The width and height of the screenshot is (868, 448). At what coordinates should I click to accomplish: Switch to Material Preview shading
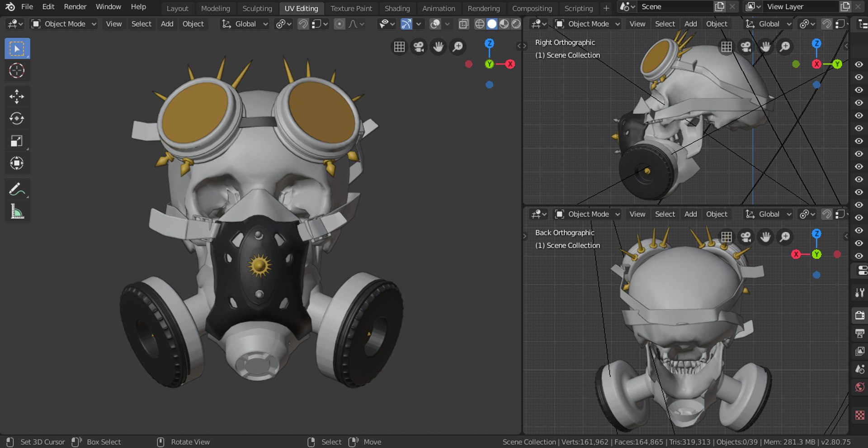click(x=504, y=24)
